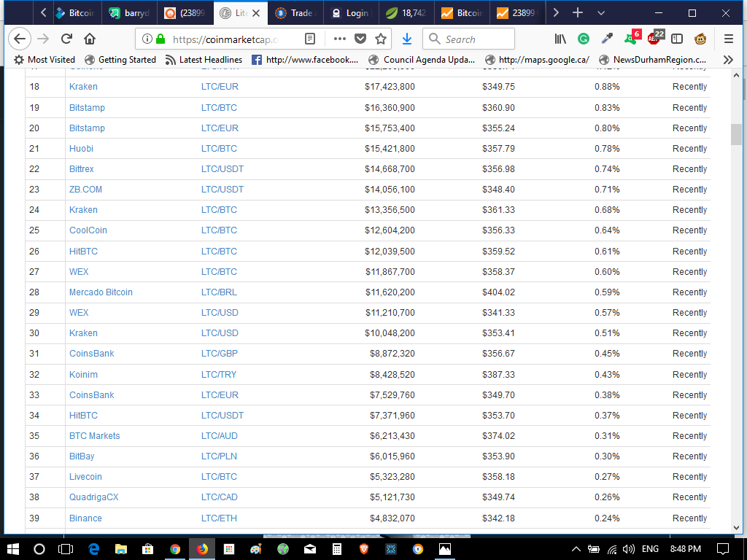Activate the eyedropper color picker extension
Image resolution: width=747 pixels, height=560 pixels.
click(607, 39)
